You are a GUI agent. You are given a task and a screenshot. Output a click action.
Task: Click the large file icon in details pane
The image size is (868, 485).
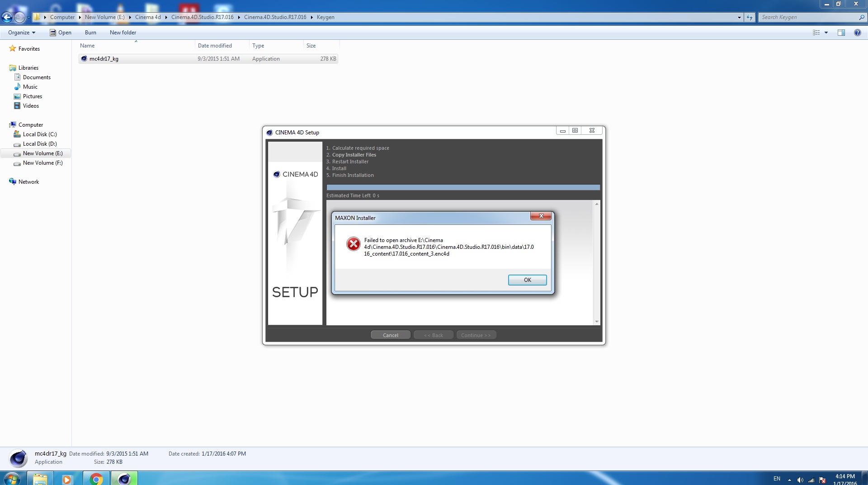[x=19, y=458]
